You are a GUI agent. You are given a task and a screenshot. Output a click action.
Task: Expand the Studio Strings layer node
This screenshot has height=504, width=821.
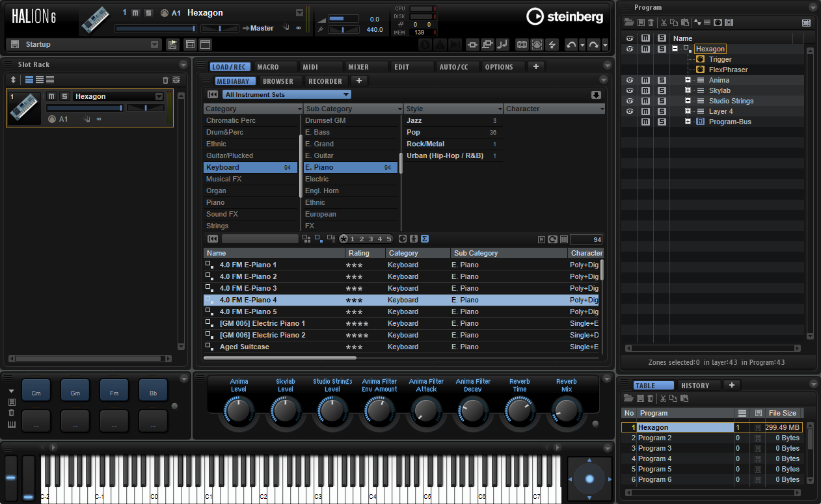(688, 101)
